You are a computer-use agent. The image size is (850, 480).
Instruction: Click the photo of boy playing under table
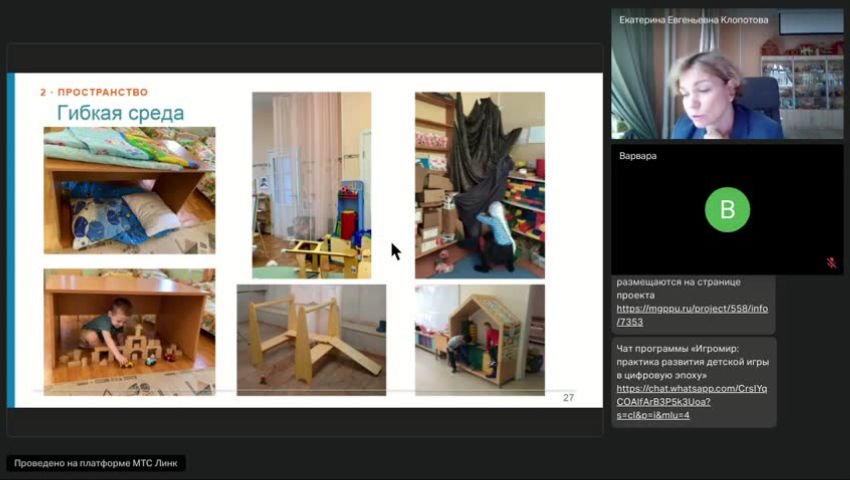coord(130,332)
